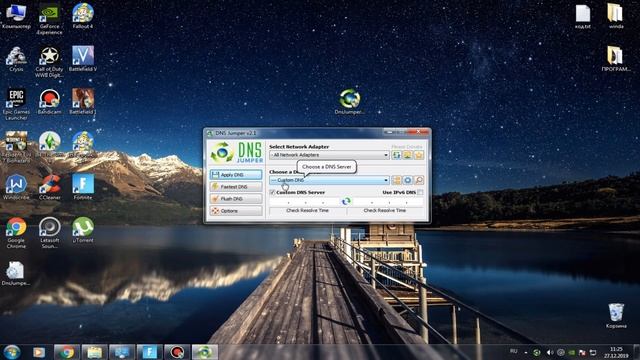Screen dimensions: 640x360
Task: Click the refresh adapters icon beside adapter list
Action: pyautogui.click(x=396, y=155)
